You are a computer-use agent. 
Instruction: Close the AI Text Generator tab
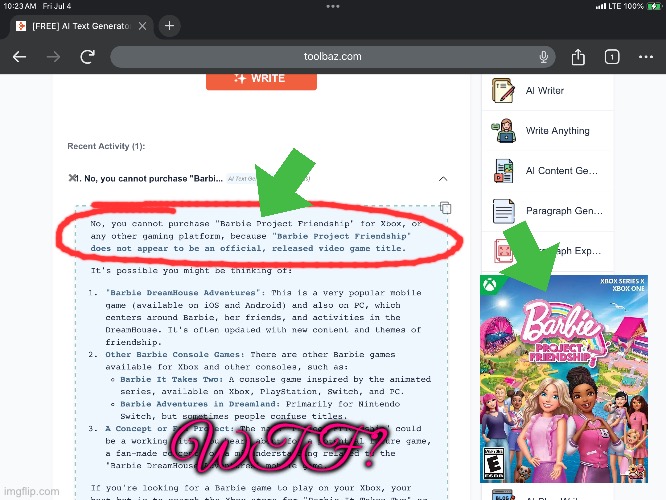click(x=143, y=26)
